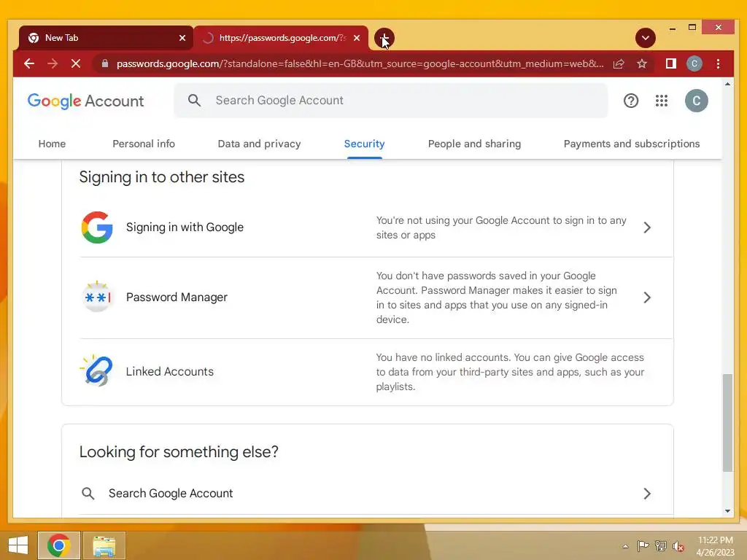This screenshot has width=747, height=560.
Task: Click the Linked Accounts chain icon
Action: pyautogui.click(x=97, y=370)
